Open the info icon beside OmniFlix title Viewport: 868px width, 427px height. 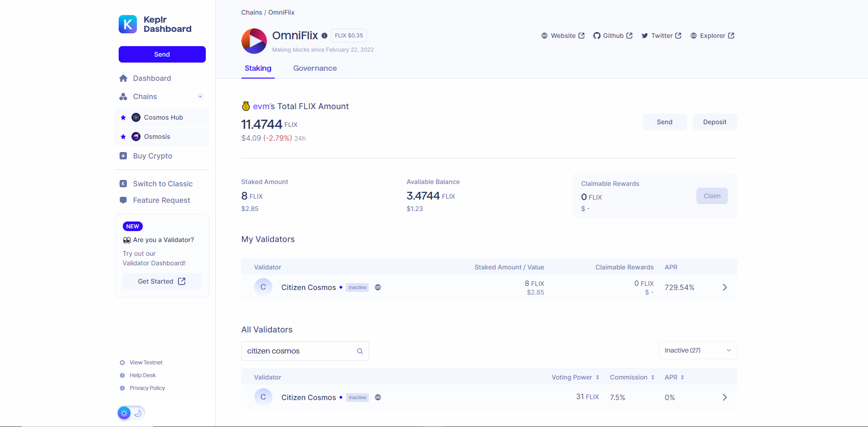(324, 36)
